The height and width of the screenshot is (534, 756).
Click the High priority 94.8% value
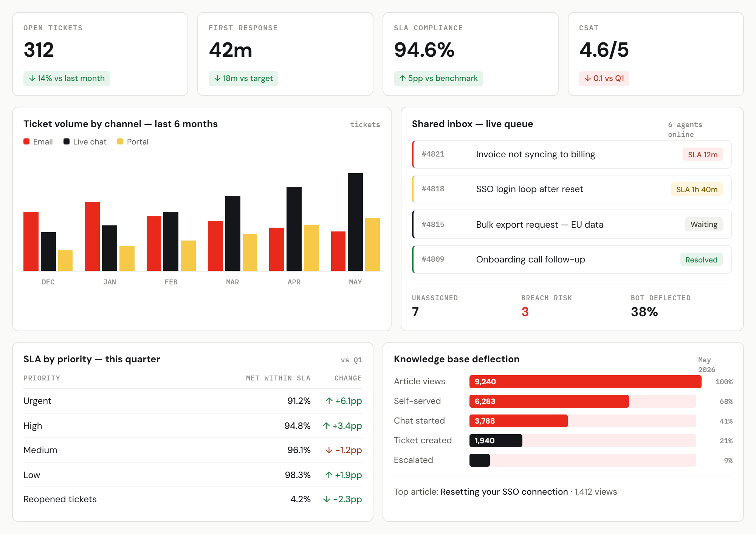[x=297, y=426]
